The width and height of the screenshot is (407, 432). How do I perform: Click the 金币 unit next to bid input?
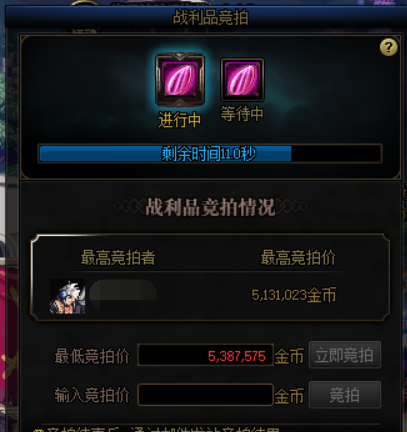289,396
